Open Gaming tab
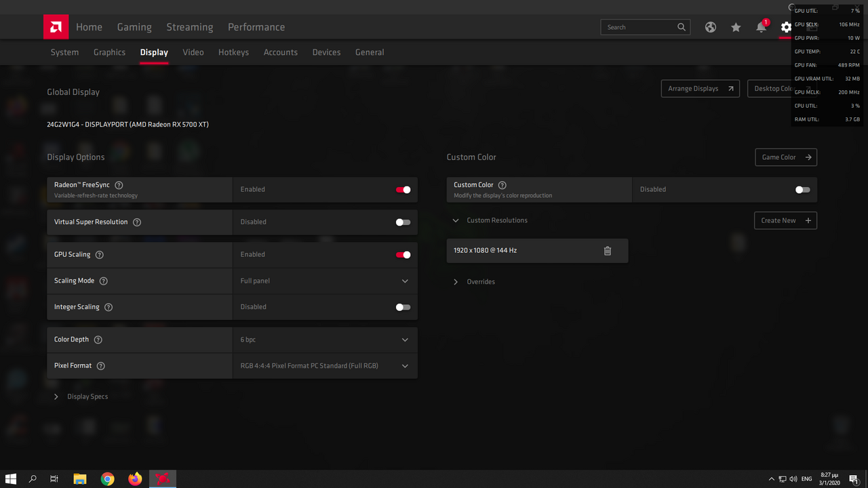The image size is (868, 488). (x=134, y=27)
